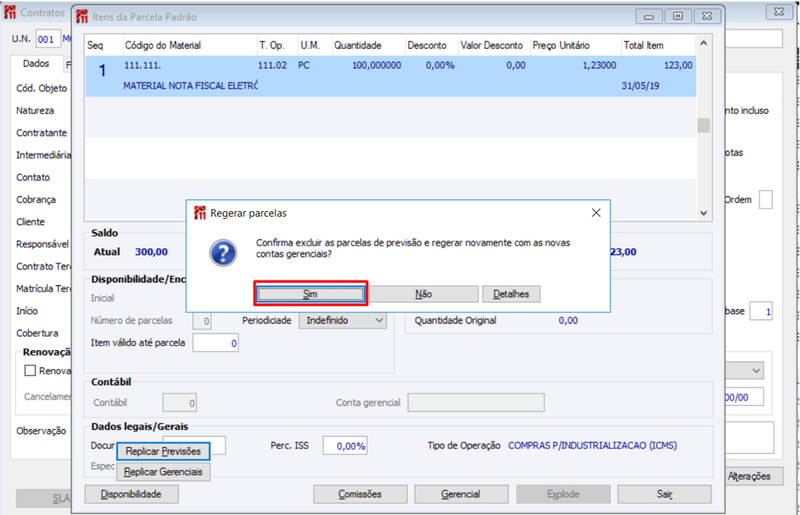Image resolution: width=800 pixels, height=515 pixels.
Task: Click COMPRAS P/INDUSTRIALIZACAO (ICMS) text
Action: 592,445
